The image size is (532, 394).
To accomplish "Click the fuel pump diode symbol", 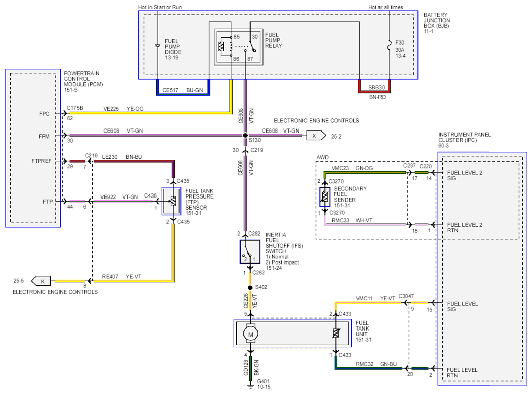I will pos(157,45).
